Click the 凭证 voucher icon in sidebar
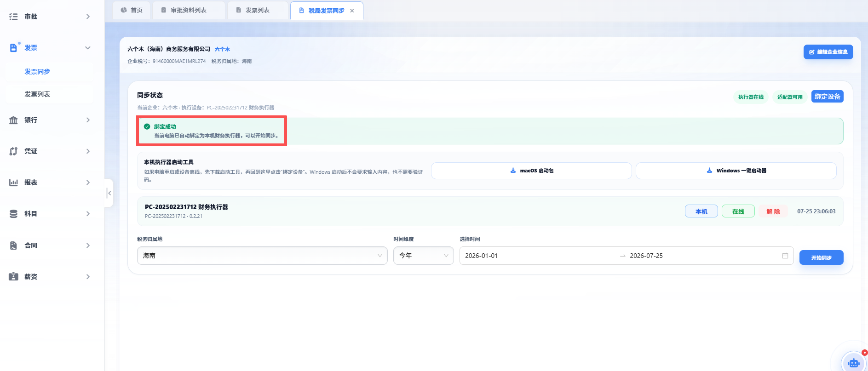Screen dimensions: 868x371 [x=13, y=151]
